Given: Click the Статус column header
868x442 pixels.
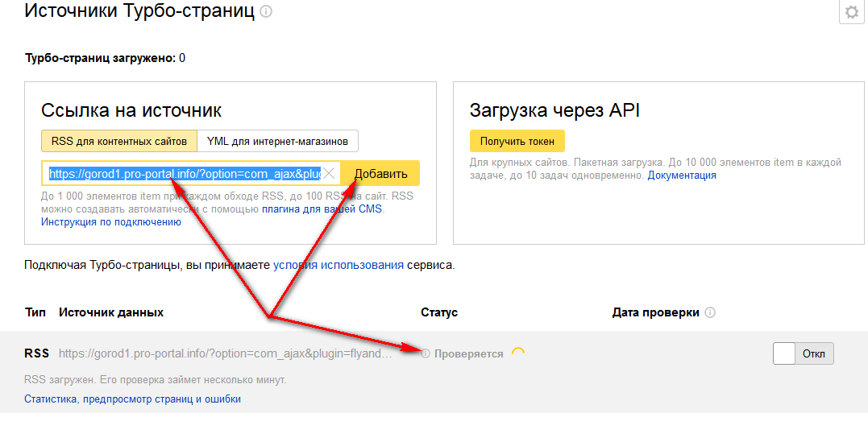Looking at the screenshot, I should tap(439, 312).
